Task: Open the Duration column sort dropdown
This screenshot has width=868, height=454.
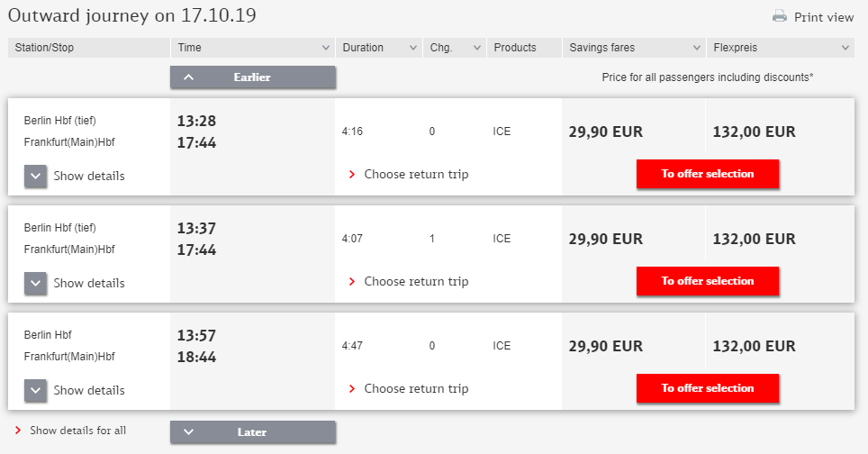Action: pos(413,48)
